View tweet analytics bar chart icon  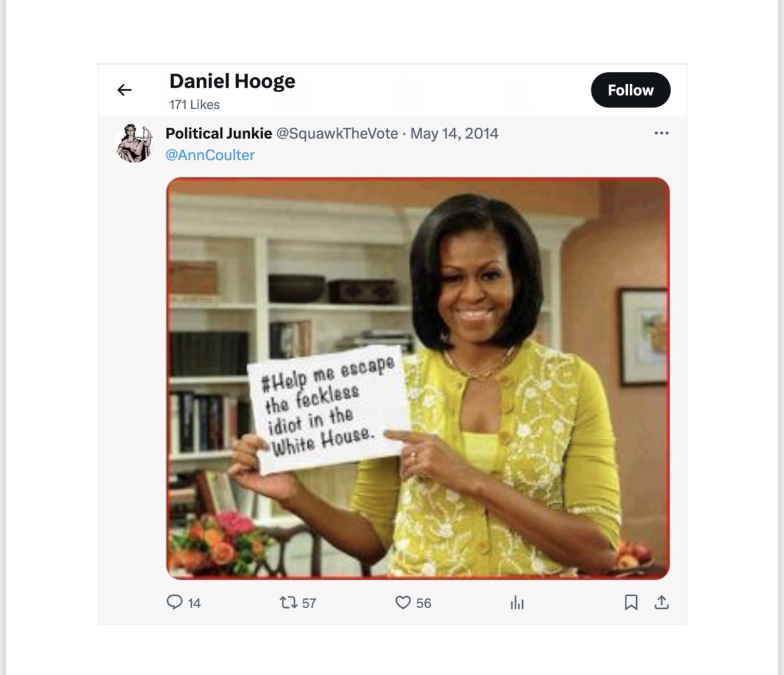[x=517, y=603]
